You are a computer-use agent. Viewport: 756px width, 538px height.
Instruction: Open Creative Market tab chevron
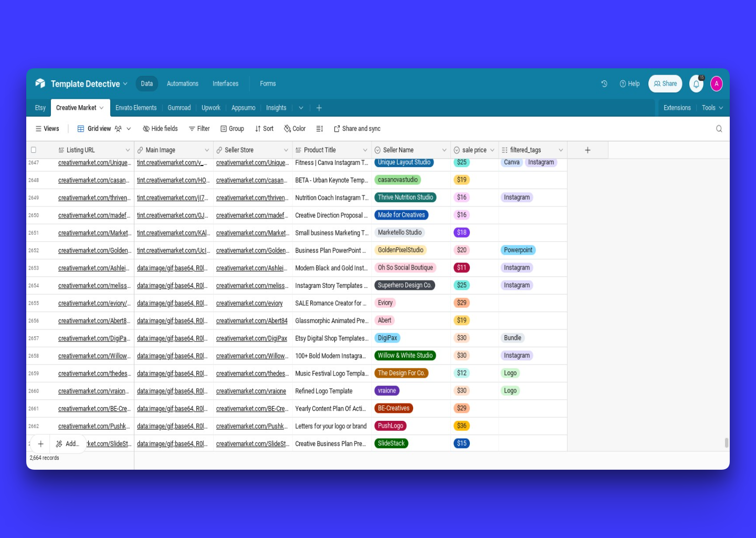[101, 108]
